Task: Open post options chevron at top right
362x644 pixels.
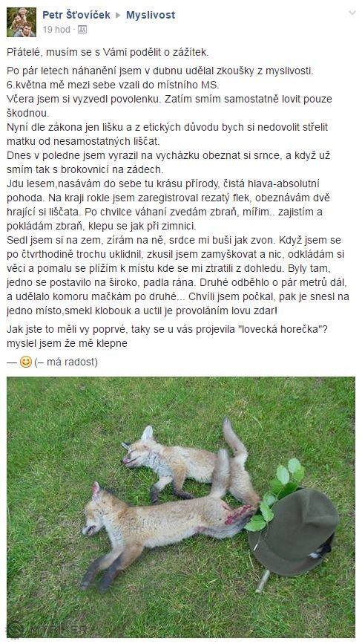Action: point(352,13)
